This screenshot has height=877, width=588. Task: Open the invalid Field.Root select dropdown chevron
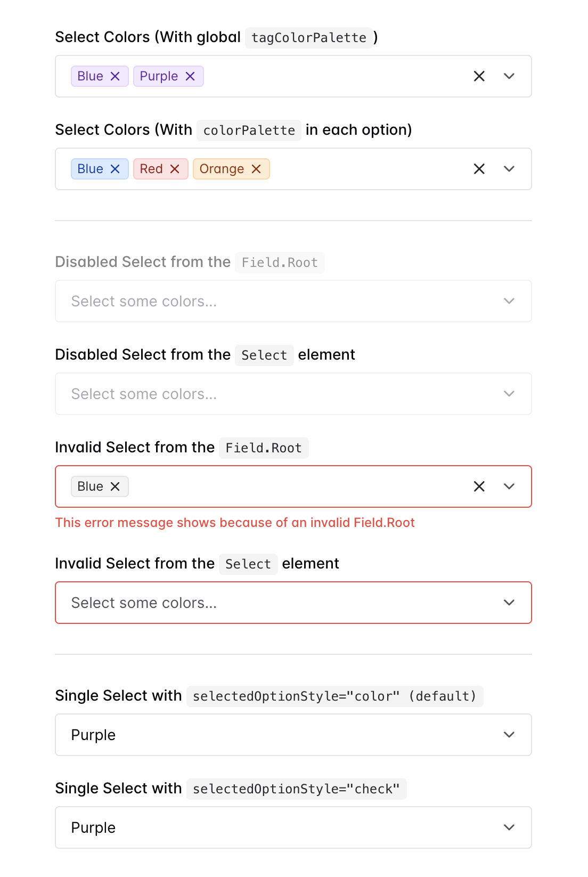point(509,486)
